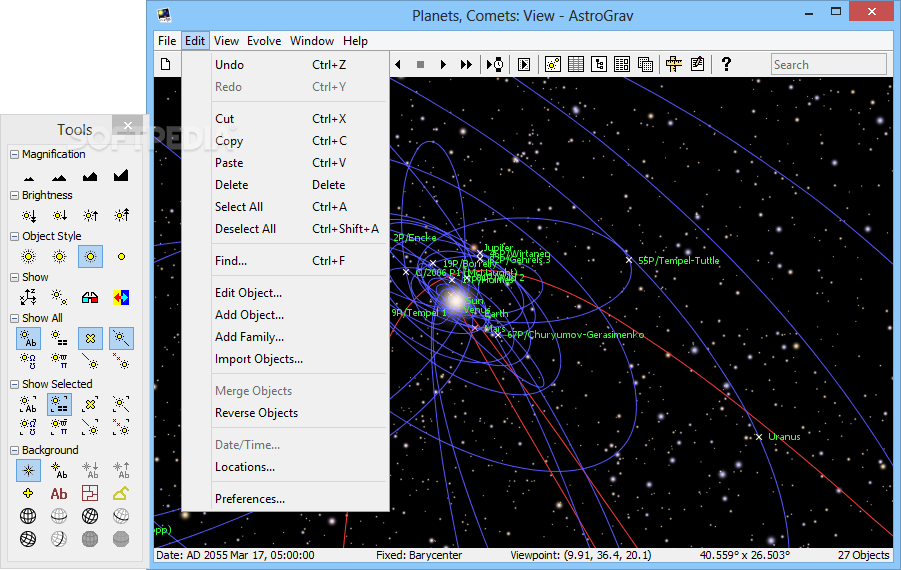Viewport: 901px width, 570px height.
Task: Collapse the Brightness section
Action: pos(14,195)
